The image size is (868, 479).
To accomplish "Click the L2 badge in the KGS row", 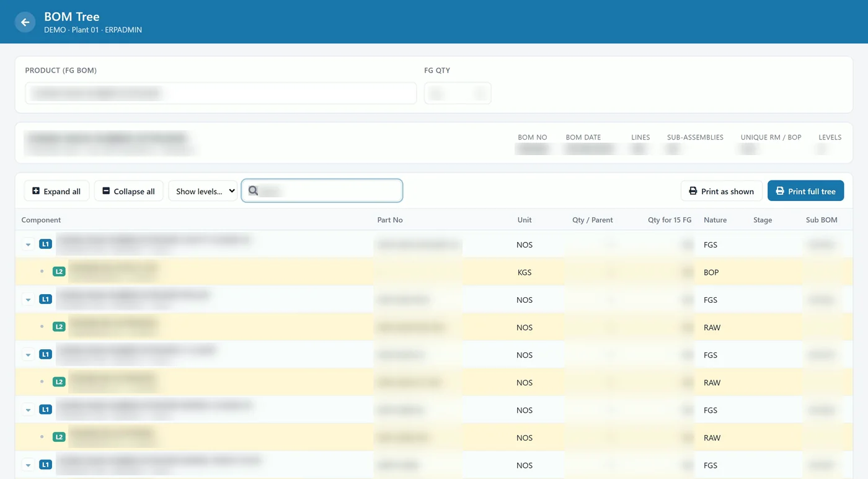I will point(59,271).
